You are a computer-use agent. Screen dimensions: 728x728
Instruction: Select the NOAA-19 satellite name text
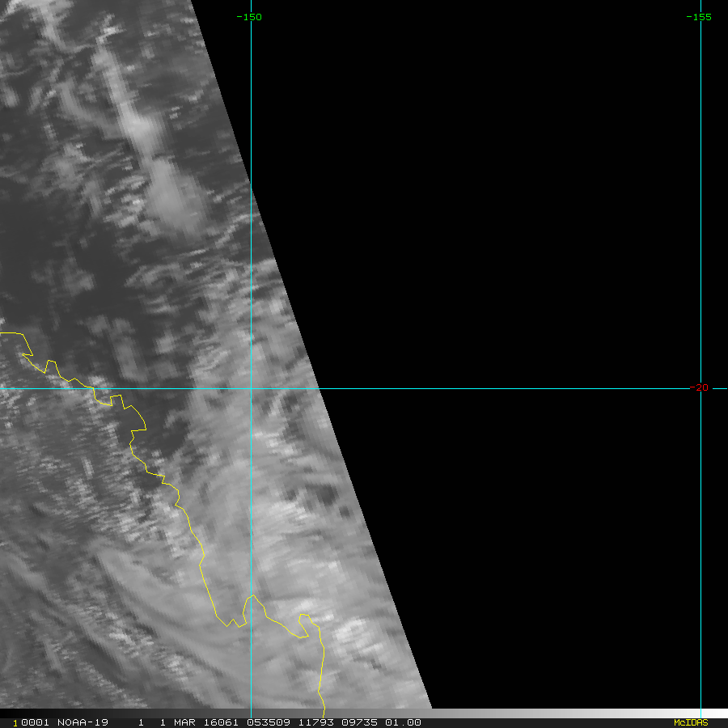tap(83, 722)
